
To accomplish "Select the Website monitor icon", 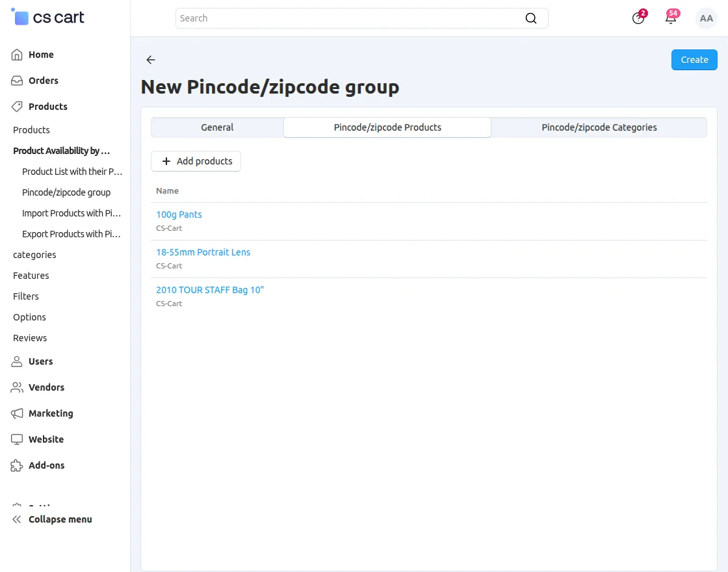I will coord(16,439).
